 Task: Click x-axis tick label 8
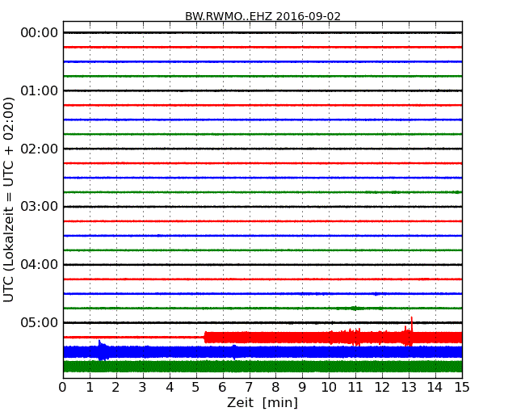(275, 388)
